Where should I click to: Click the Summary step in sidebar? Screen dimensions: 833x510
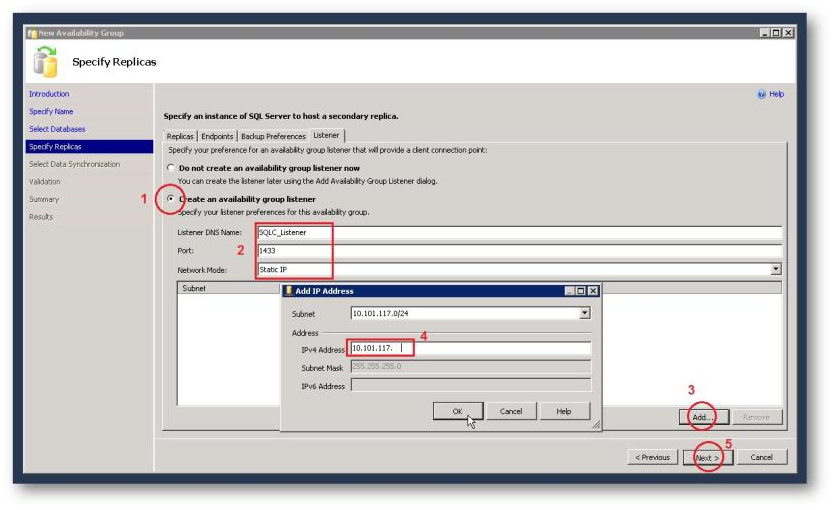click(x=44, y=199)
